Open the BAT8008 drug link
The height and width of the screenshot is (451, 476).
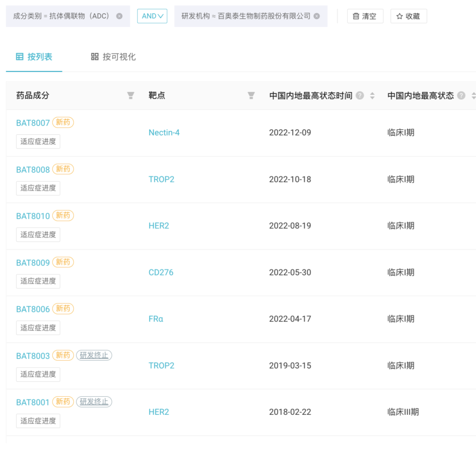tap(33, 170)
